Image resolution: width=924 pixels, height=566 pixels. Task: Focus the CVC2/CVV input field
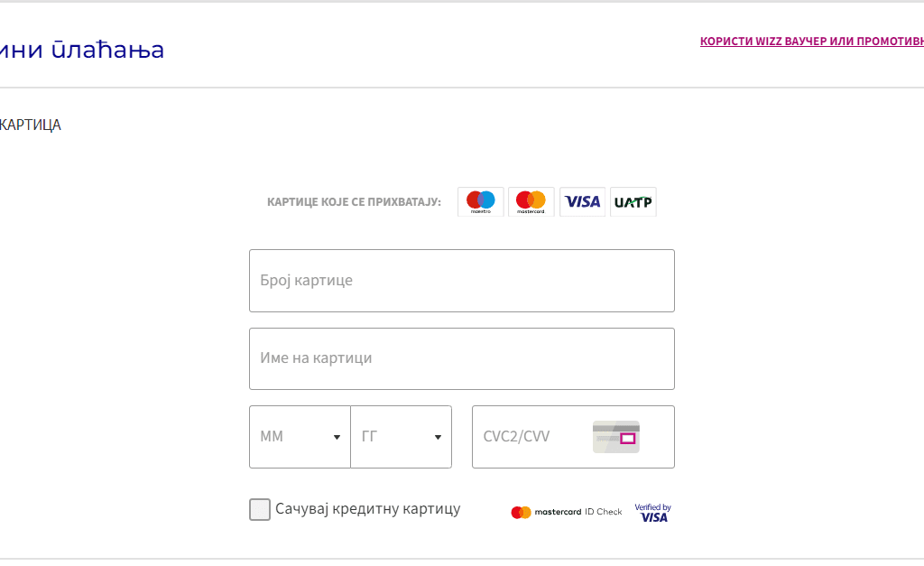click(x=573, y=437)
